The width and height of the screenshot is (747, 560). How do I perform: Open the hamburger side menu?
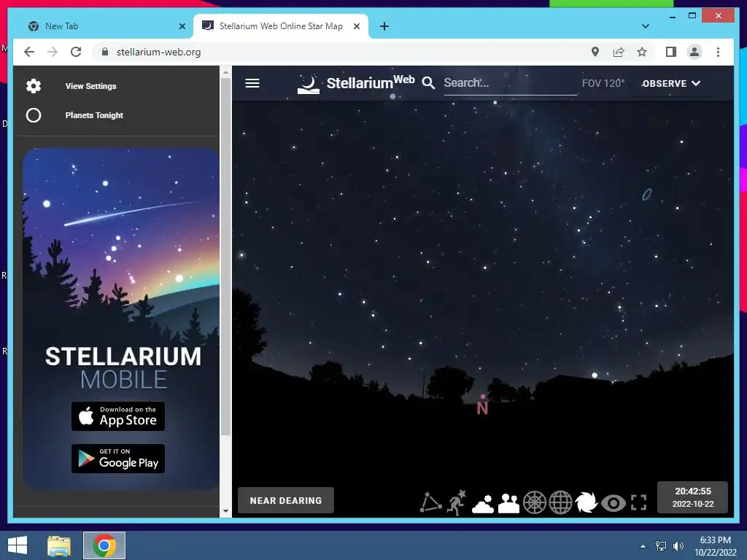tap(252, 83)
